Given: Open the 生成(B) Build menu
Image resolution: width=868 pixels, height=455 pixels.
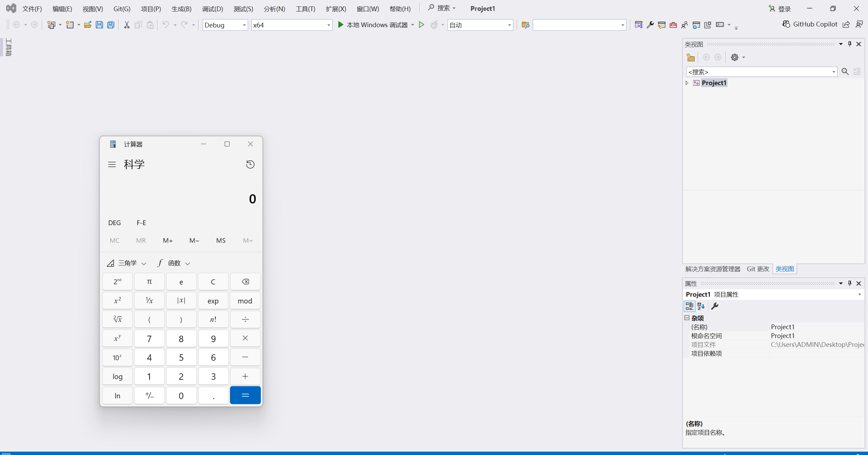Looking at the screenshot, I should pyautogui.click(x=181, y=9).
